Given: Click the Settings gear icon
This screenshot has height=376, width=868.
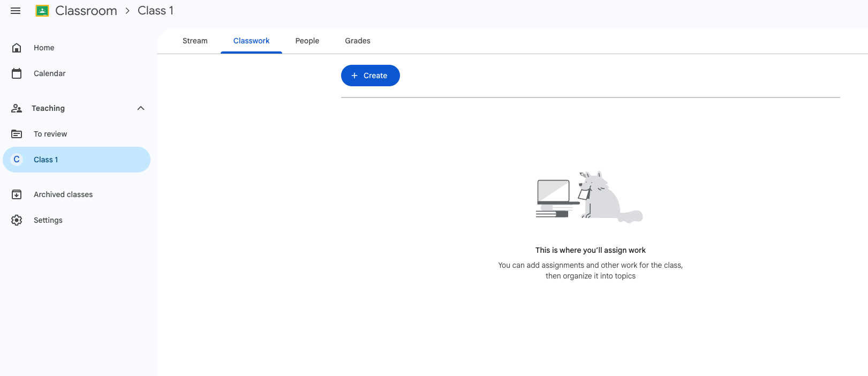Looking at the screenshot, I should (17, 220).
